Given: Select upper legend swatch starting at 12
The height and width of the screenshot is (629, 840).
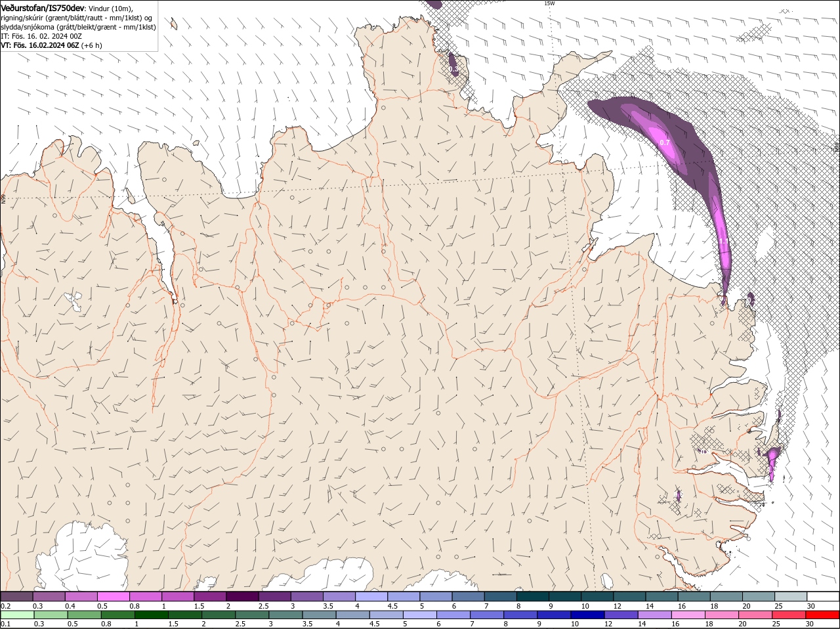Looking at the screenshot, I should coord(630,596).
